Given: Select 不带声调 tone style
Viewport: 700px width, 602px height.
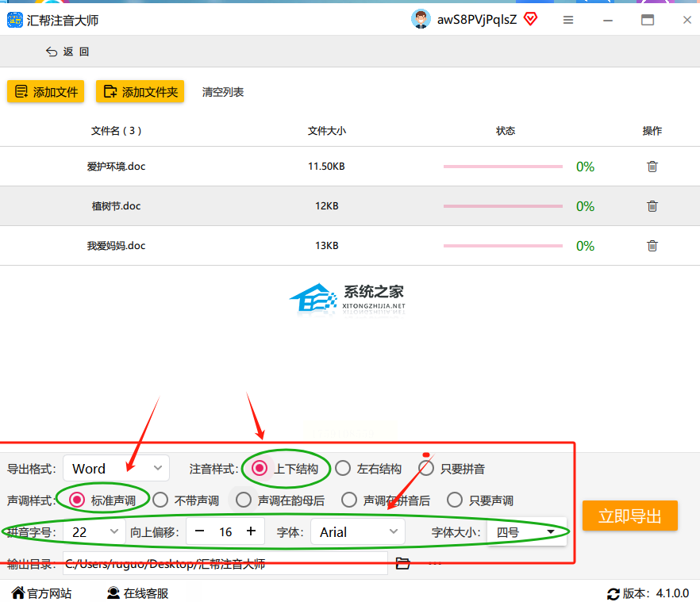Looking at the screenshot, I should (x=186, y=500).
